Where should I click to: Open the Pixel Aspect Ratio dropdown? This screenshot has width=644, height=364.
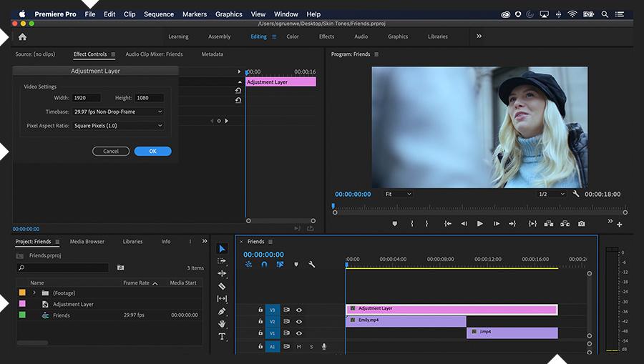tap(118, 126)
